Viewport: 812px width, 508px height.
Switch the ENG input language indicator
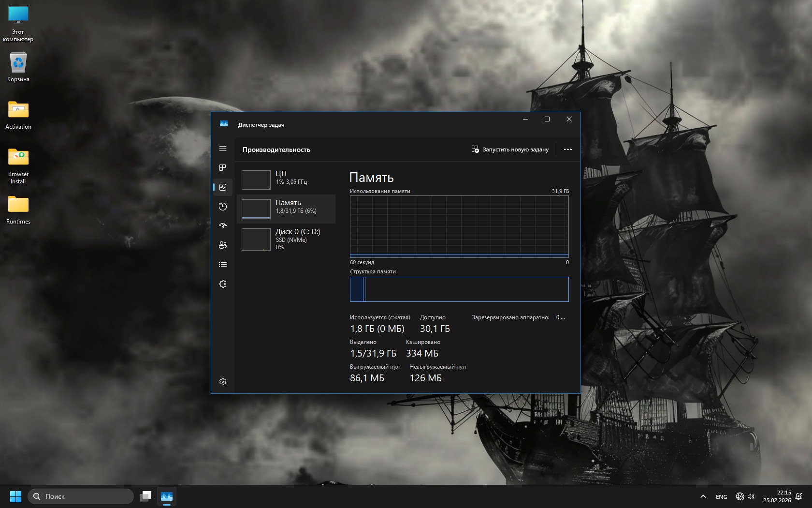(721, 497)
